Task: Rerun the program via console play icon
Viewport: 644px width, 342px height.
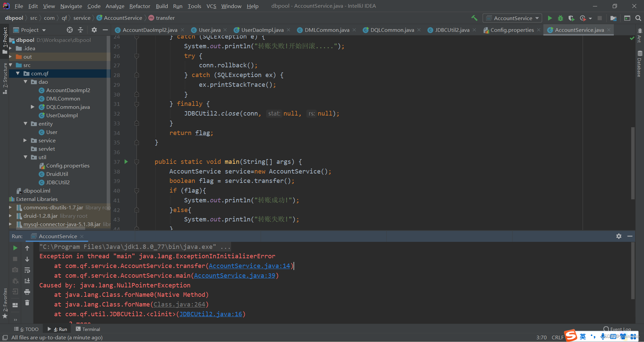Action: click(15, 248)
